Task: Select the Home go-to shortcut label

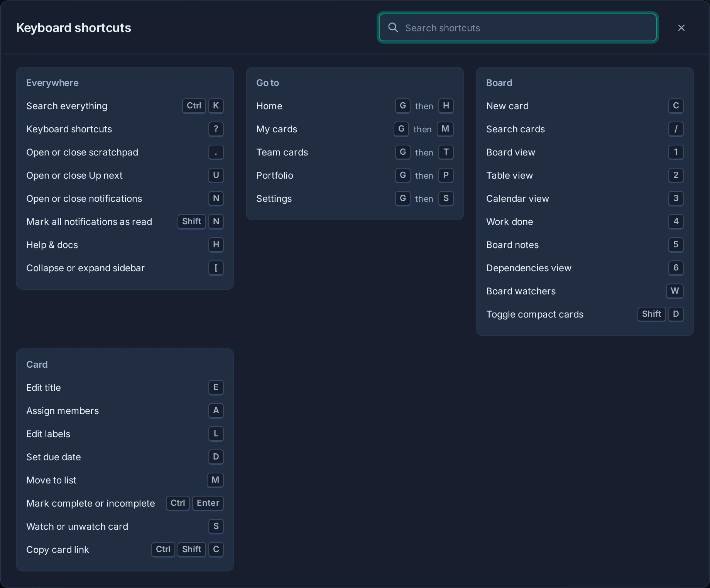Action: [x=269, y=106]
